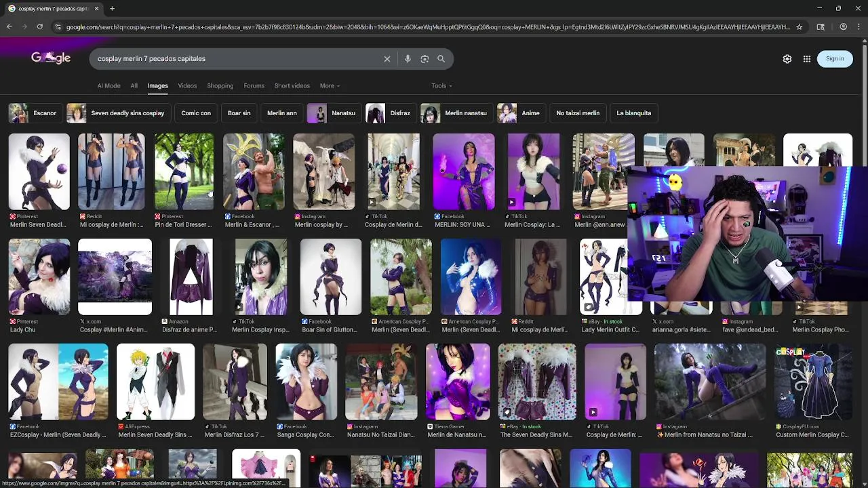Select the Merlin ann filter chip

(x=281, y=113)
